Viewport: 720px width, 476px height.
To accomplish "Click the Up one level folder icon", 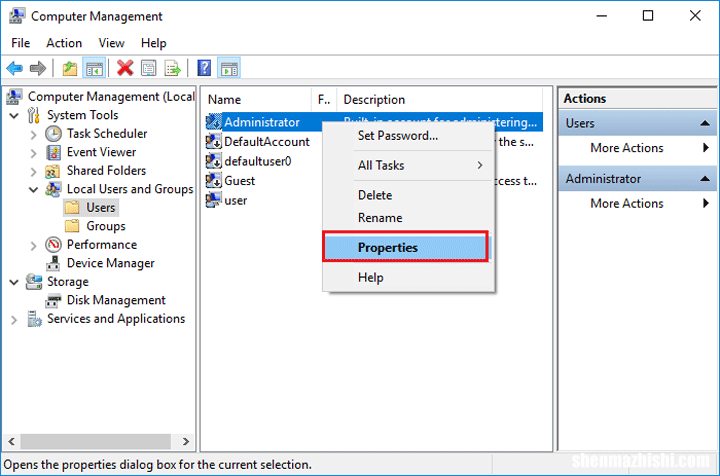I will tap(69, 68).
